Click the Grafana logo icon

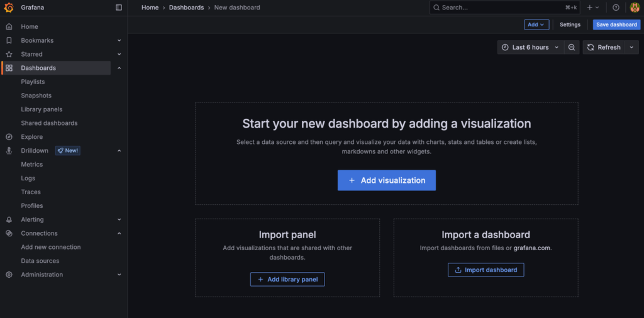(9, 8)
